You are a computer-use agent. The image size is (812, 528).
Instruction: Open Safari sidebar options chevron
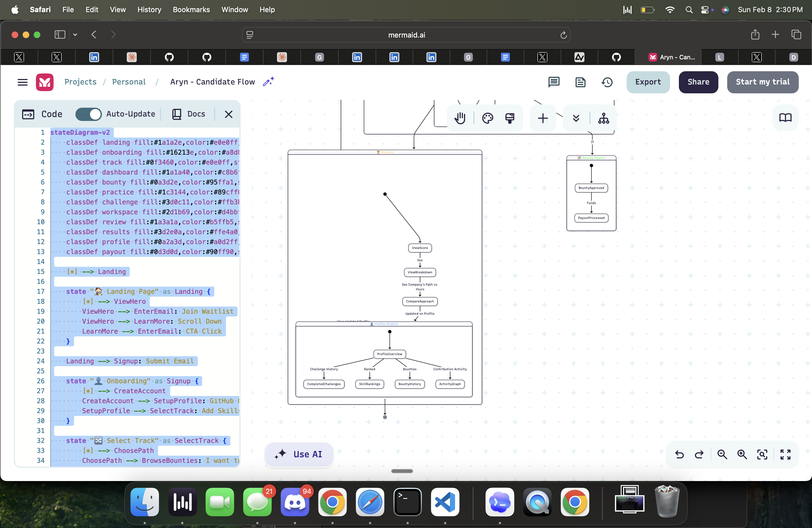point(75,35)
